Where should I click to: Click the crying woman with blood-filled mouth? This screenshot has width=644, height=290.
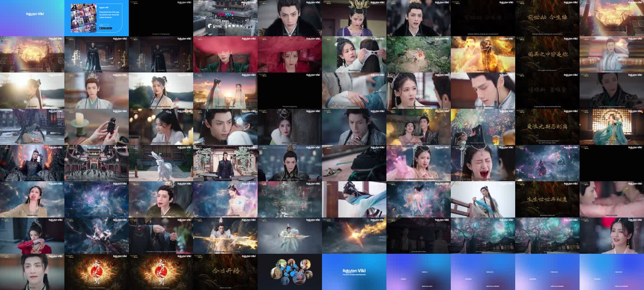(x=483, y=163)
